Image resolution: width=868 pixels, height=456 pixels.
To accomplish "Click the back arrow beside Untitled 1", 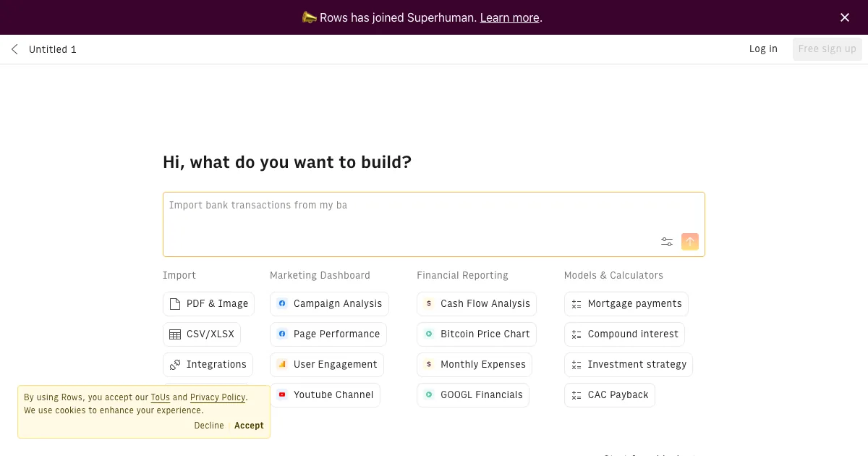I will click(x=14, y=49).
